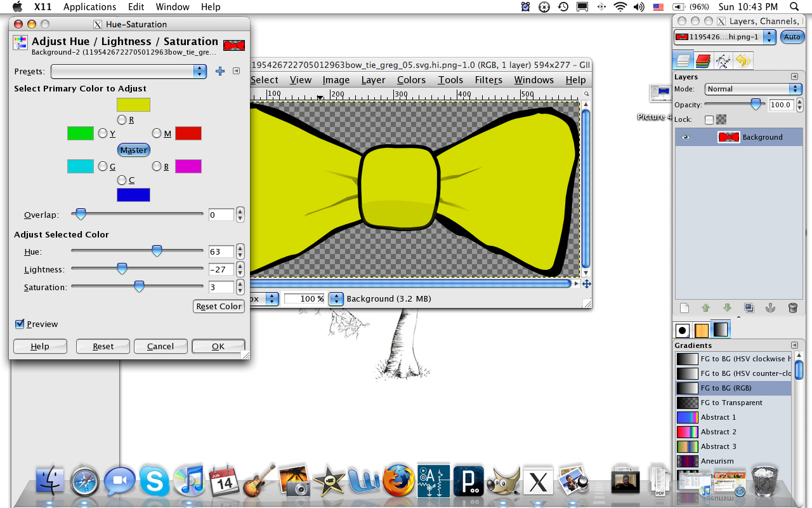Select the G primary color radio

tap(103, 166)
